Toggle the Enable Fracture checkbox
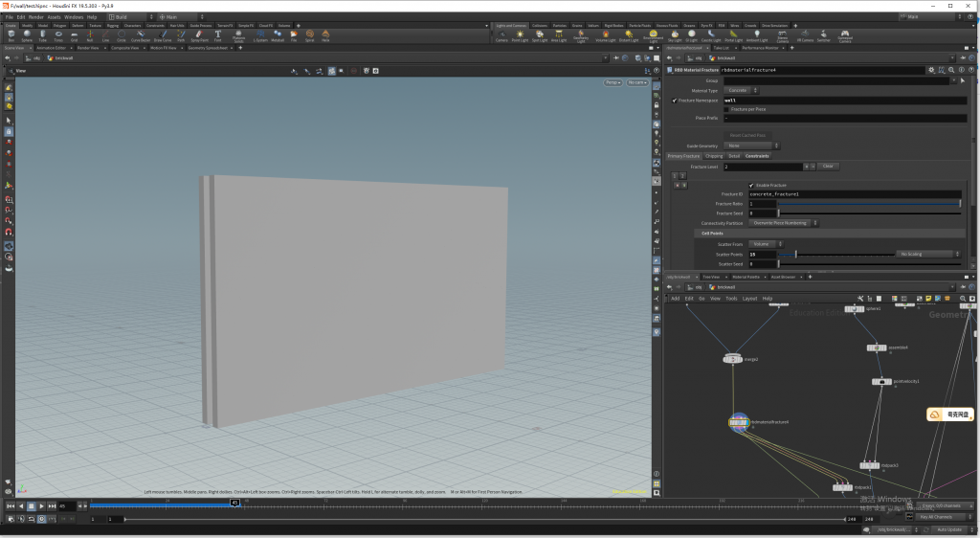The height and width of the screenshot is (538, 980). click(751, 186)
